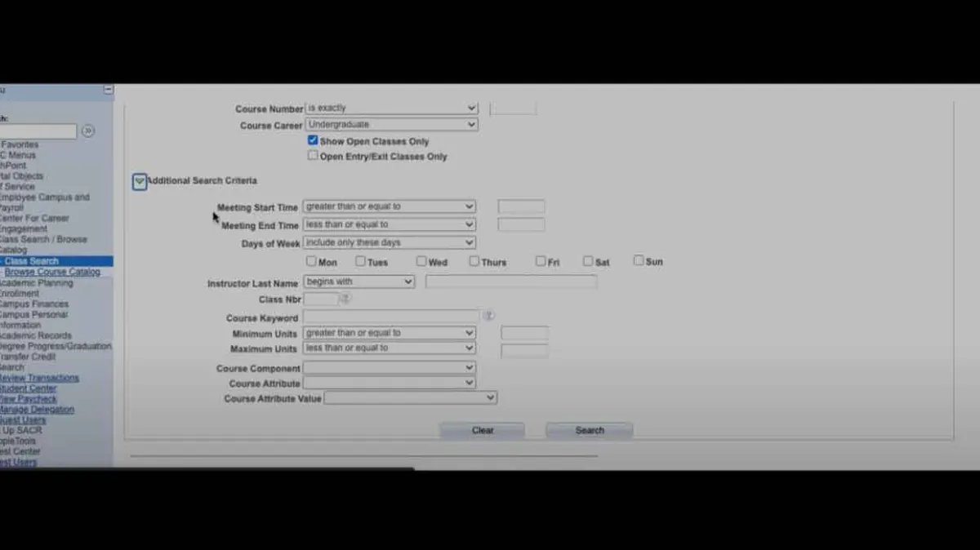980x550 pixels.
Task: Check the Sun day box
Action: (x=639, y=260)
